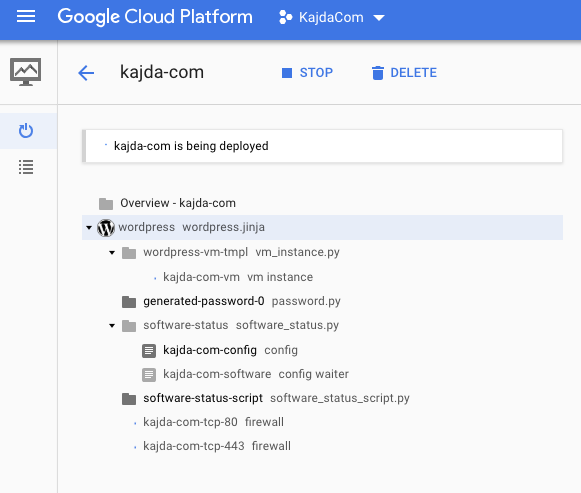Click the Deployment Manager monitor icon
Image resolution: width=581 pixels, height=493 pixels.
pyautogui.click(x=26, y=72)
